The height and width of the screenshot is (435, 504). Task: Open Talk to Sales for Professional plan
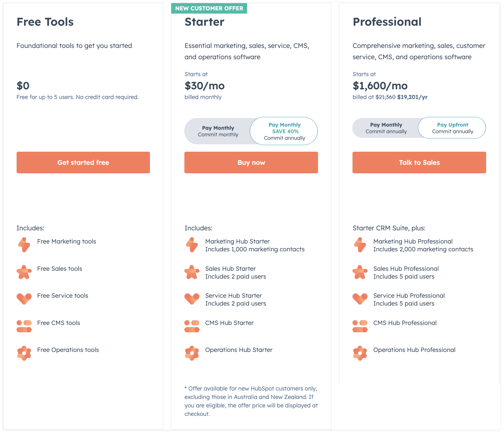coord(419,162)
